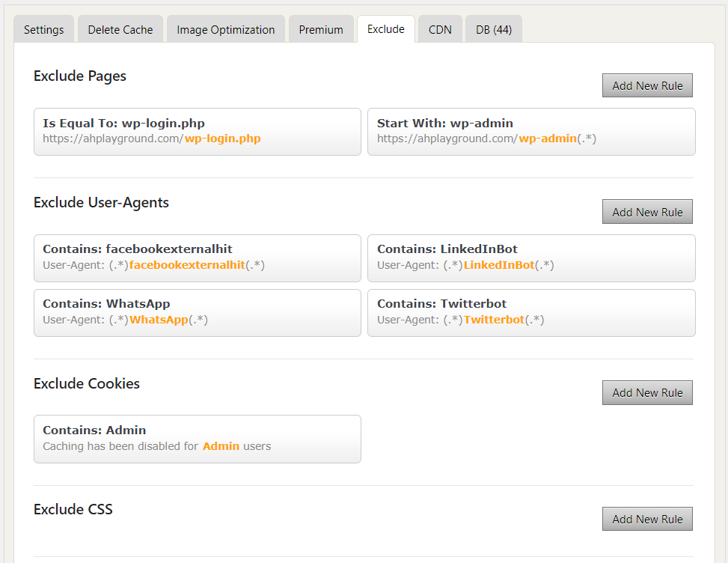Screen dimensions: 728x563
Task: Select the WhatsApp user-agent rule
Action: [x=197, y=312]
